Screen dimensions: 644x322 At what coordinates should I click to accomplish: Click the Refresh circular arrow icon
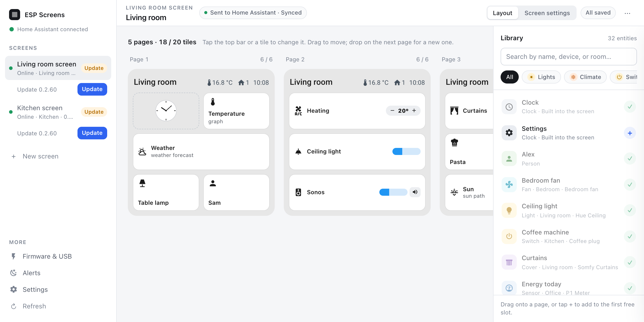click(x=14, y=306)
